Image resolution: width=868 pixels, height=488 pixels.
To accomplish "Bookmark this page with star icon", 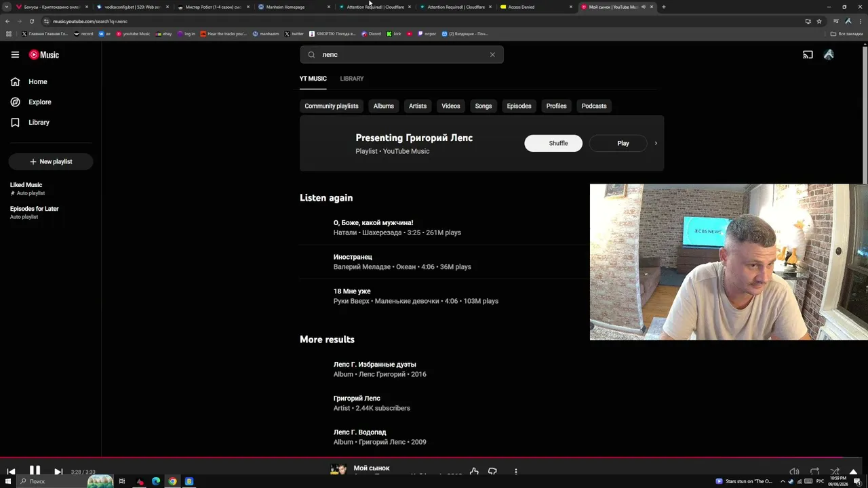I will (x=819, y=21).
